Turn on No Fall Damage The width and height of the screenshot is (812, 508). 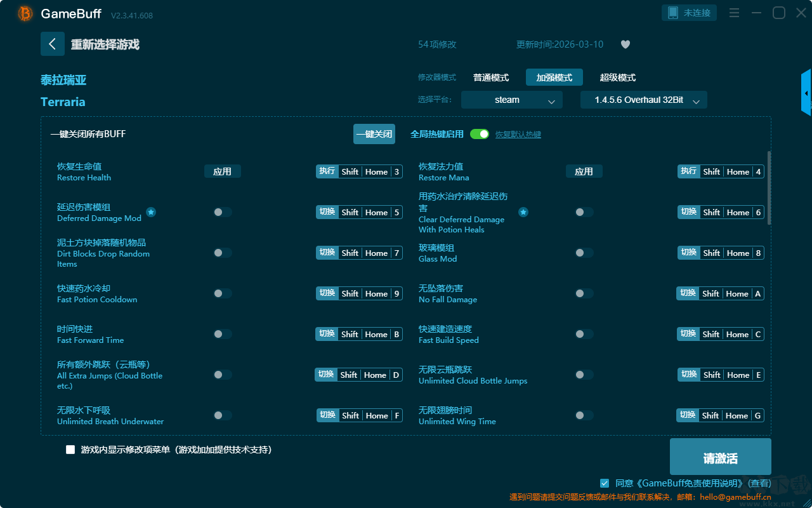tap(584, 293)
